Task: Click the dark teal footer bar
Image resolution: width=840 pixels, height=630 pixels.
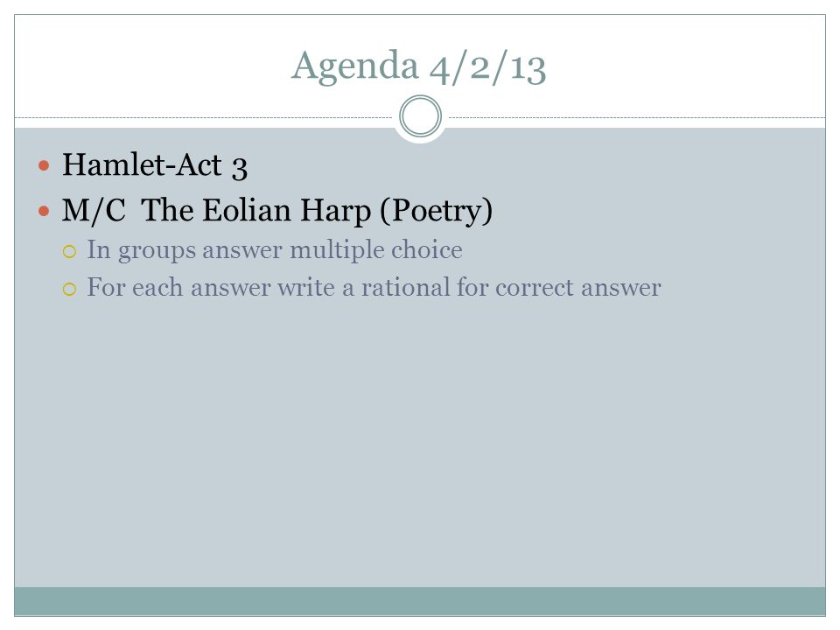Action: click(x=420, y=601)
